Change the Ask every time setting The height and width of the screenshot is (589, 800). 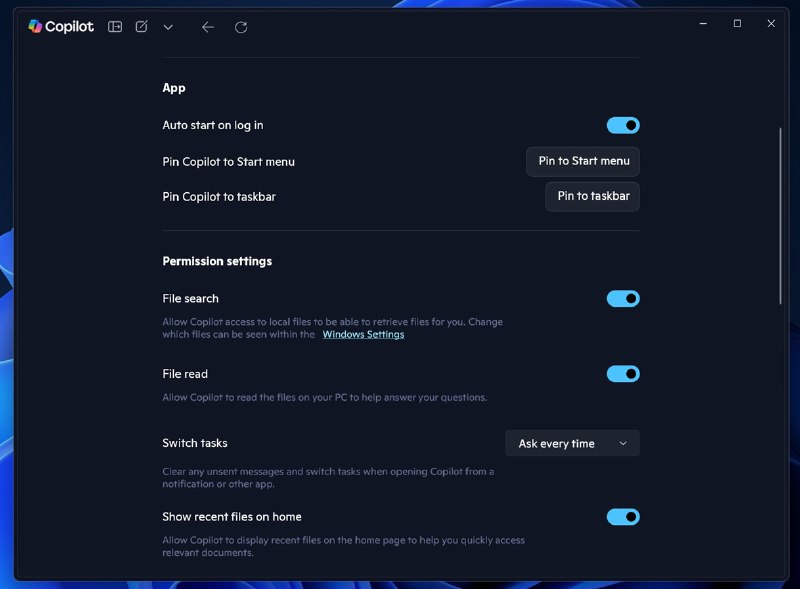(x=571, y=443)
